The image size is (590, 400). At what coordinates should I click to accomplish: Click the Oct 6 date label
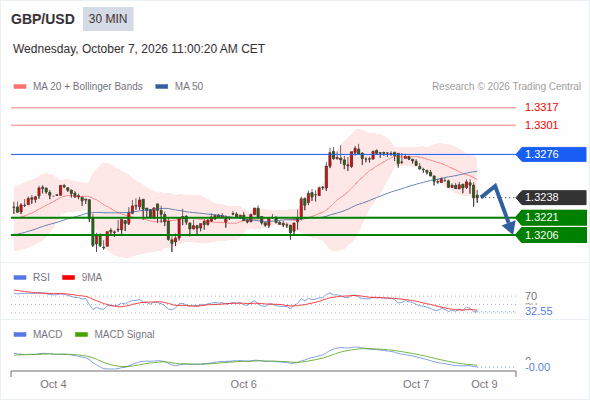pyautogui.click(x=243, y=384)
